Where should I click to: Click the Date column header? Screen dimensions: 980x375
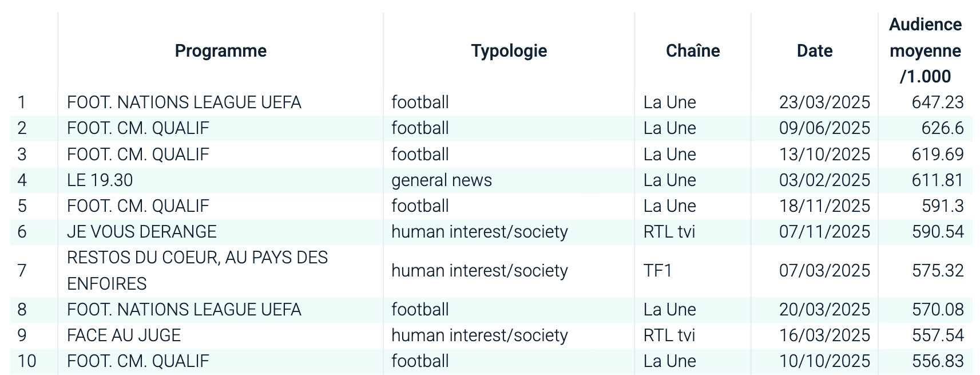click(814, 51)
